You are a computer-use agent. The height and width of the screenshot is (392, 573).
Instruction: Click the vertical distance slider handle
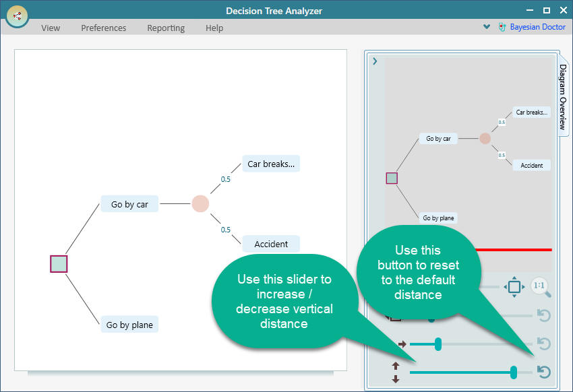[514, 372]
